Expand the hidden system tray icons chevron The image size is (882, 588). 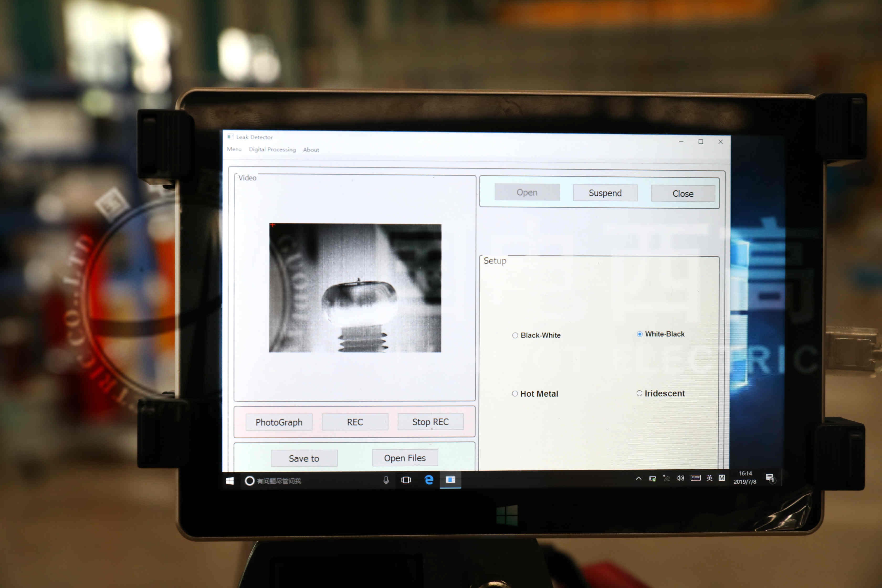pos(638,479)
